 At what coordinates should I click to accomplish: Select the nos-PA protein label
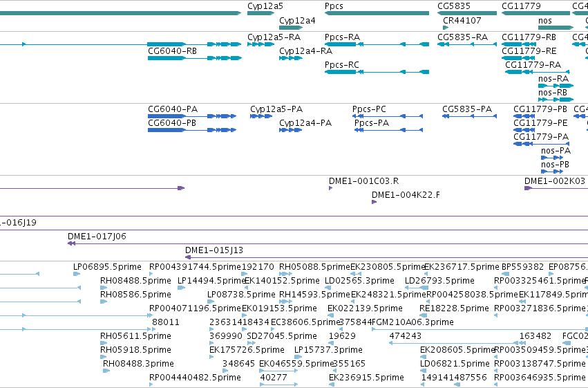click(x=556, y=151)
